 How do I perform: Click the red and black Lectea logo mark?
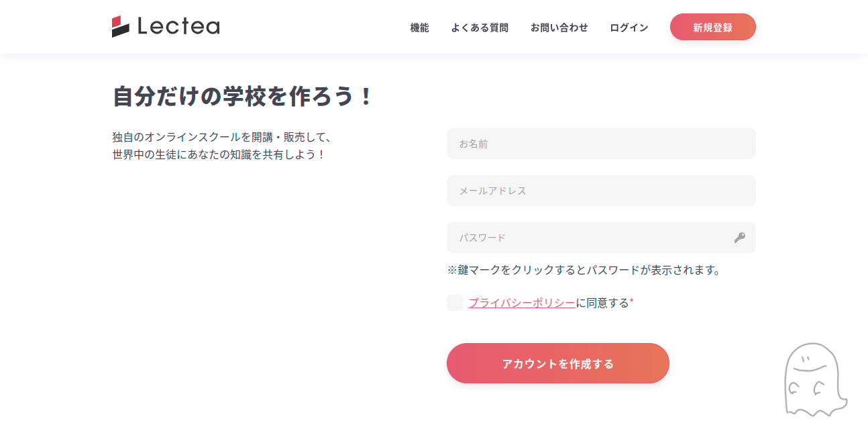point(121,26)
